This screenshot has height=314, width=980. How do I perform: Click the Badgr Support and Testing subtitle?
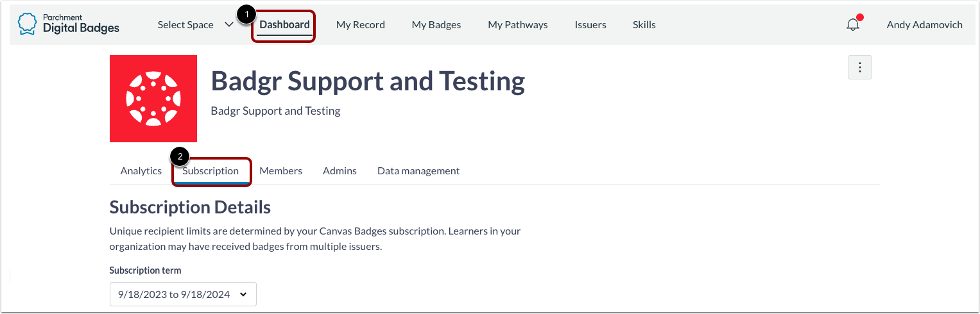point(276,111)
